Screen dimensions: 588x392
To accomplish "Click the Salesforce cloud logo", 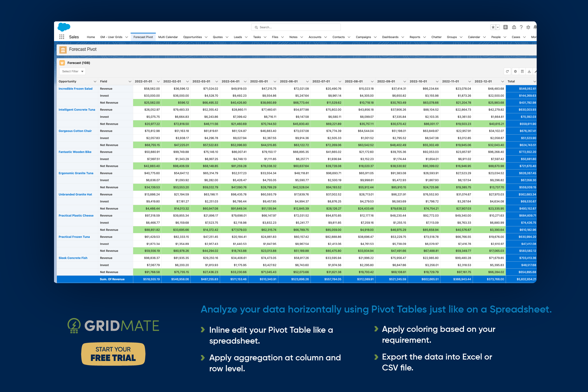I will tap(64, 27).
